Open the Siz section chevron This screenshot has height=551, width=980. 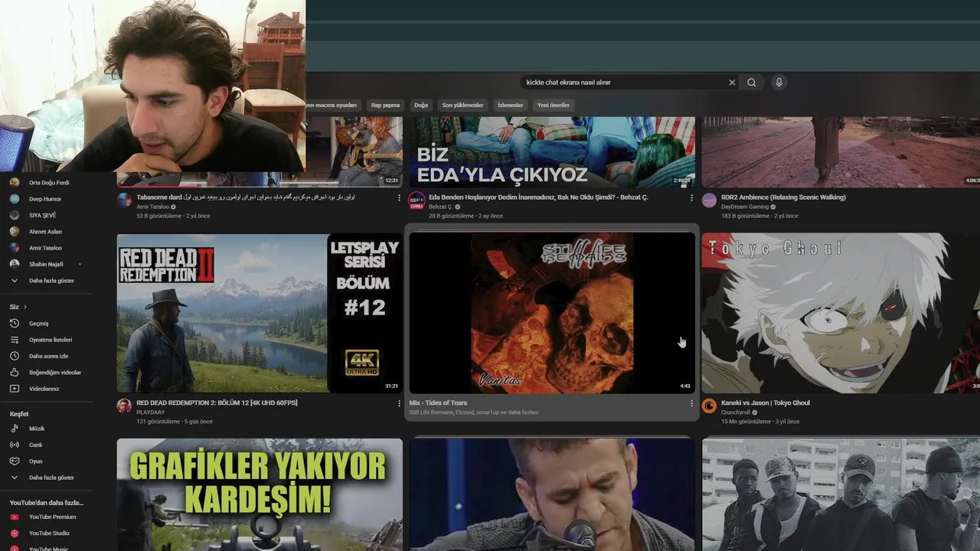point(25,307)
